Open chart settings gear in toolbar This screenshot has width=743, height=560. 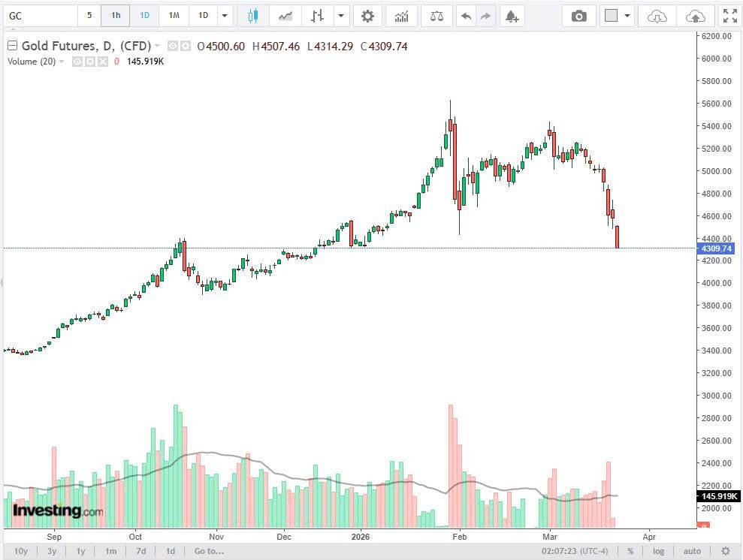point(367,16)
